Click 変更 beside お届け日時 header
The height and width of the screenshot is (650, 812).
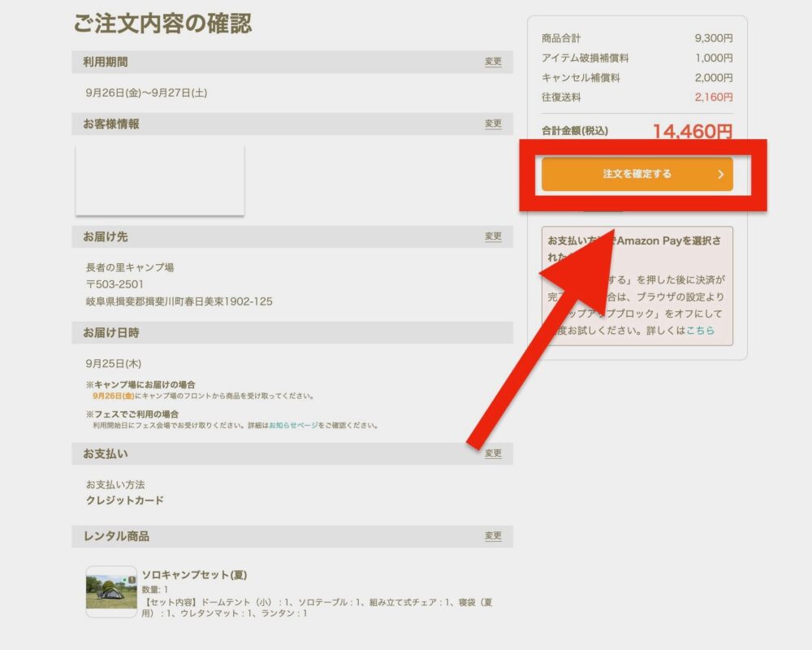[x=493, y=332]
